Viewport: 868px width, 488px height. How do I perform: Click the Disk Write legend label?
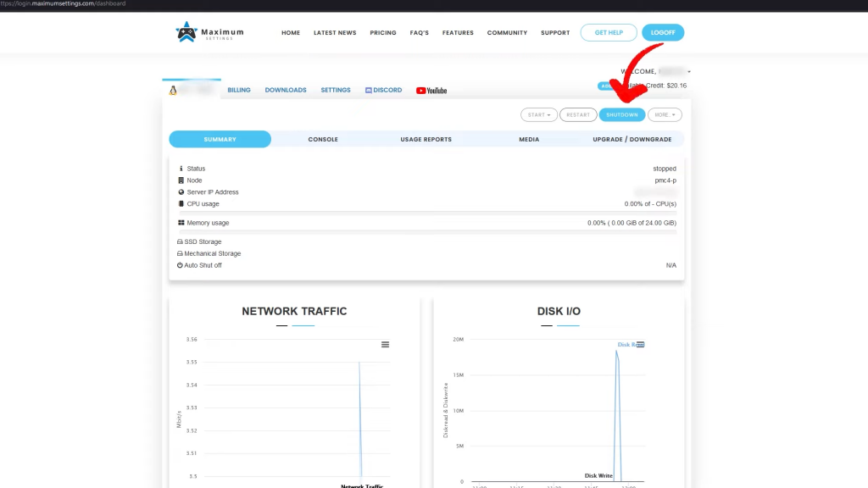[598, 475]
